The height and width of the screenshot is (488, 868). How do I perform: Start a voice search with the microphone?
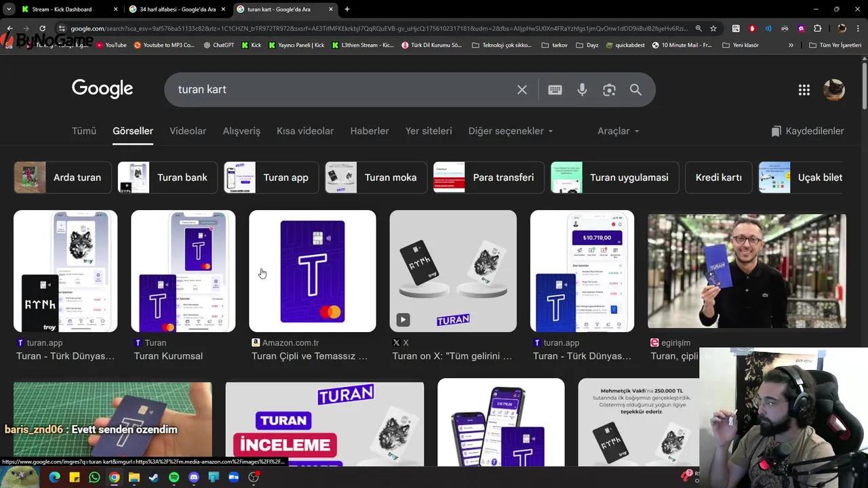click(x=582, y=89)
